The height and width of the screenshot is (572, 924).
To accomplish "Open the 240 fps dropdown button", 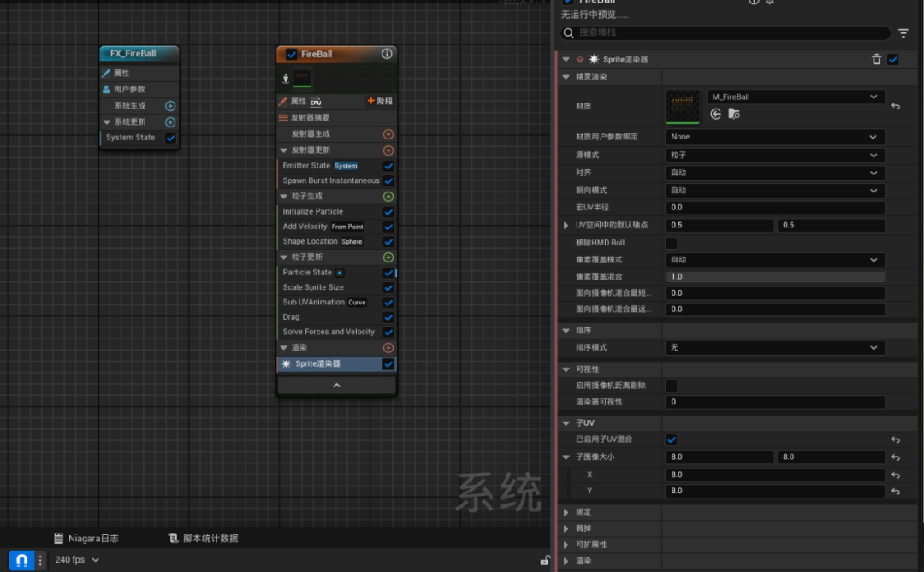I will [77, 560].
